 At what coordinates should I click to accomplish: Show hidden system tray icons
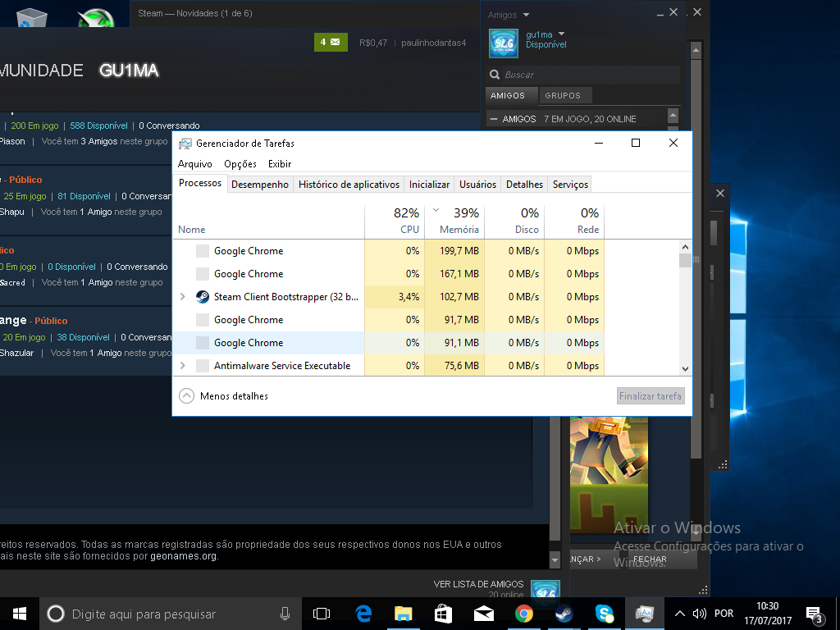[679, 614]
